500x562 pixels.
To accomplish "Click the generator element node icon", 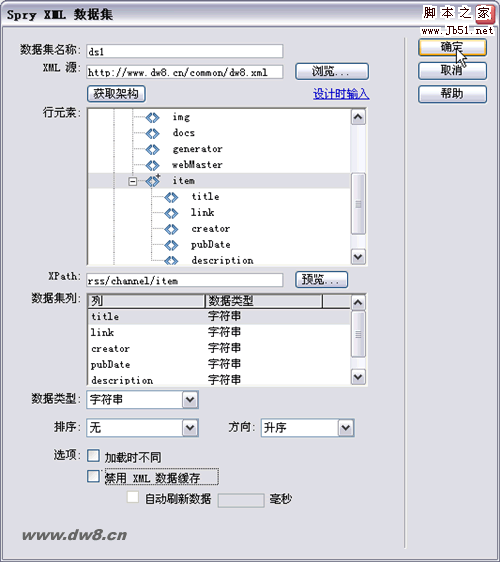I will coord(152,149).
